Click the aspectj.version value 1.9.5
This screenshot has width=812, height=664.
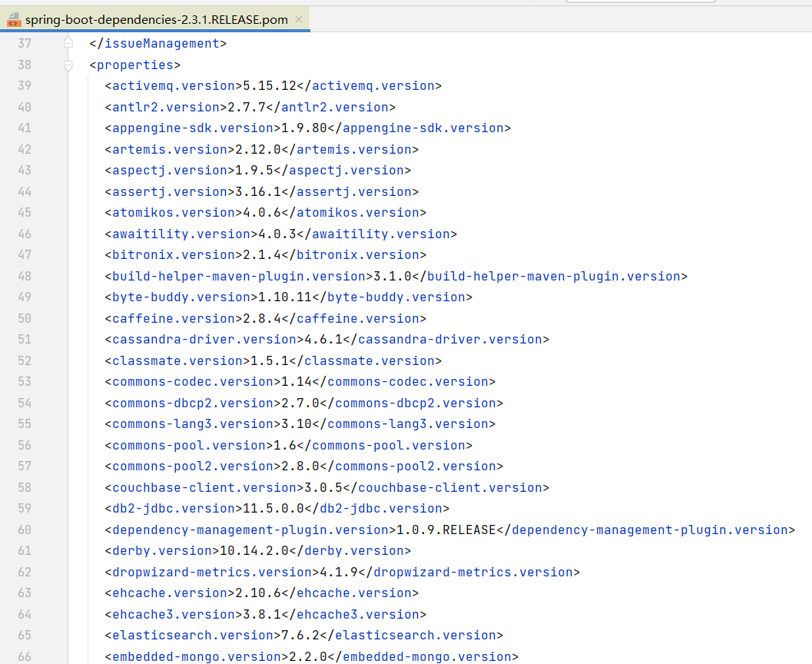(254, 171)
